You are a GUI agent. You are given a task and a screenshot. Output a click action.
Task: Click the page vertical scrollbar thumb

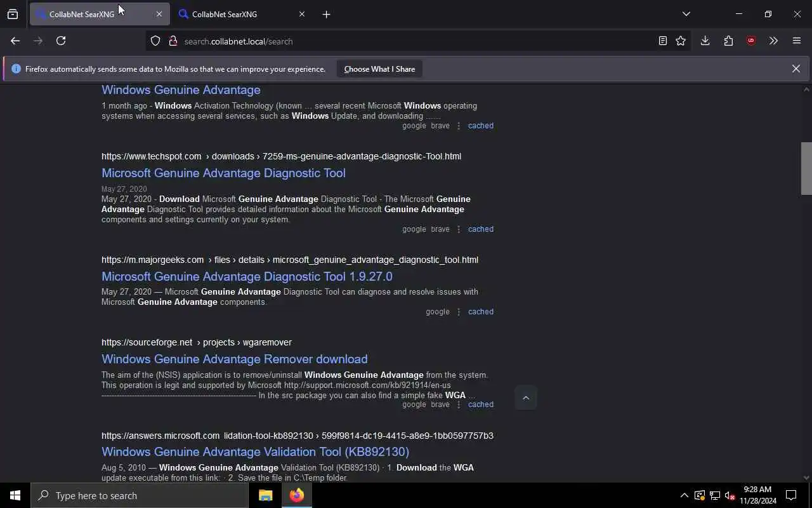(x=806, y=168)
